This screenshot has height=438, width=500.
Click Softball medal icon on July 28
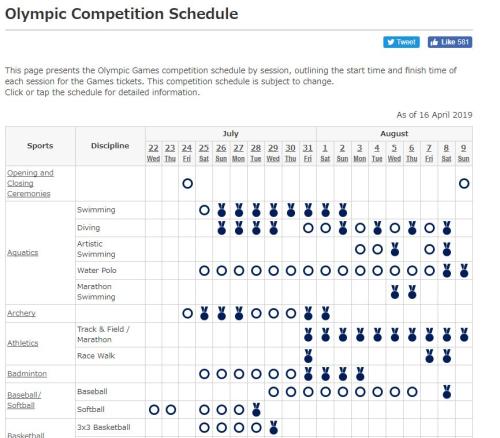[256, 409]
